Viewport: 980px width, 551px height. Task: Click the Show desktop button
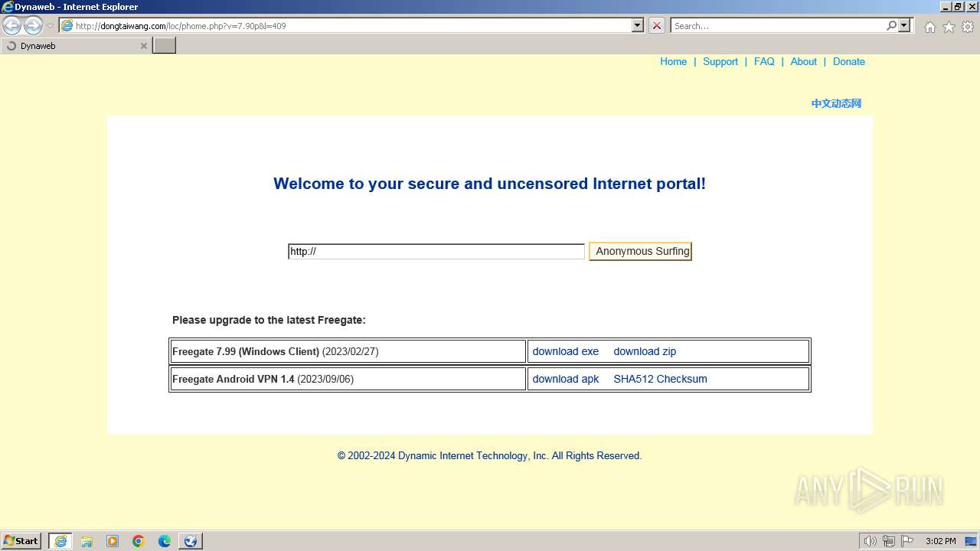971,541
